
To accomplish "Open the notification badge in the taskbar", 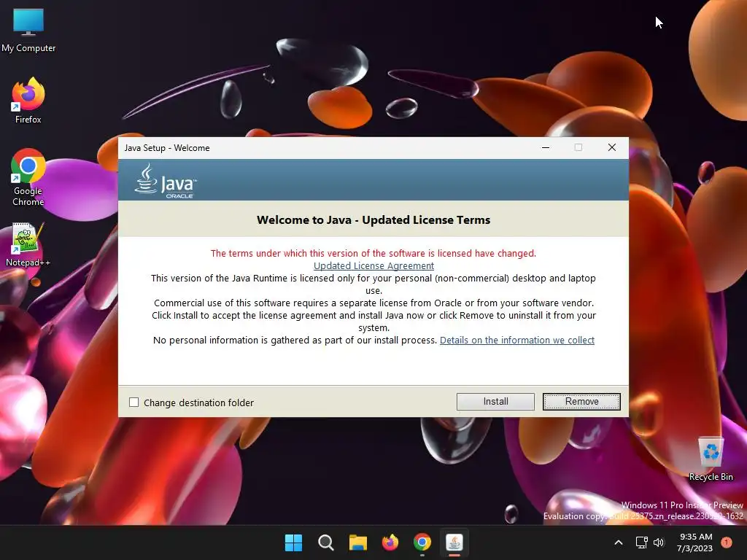I will click(x=727, y=542).
